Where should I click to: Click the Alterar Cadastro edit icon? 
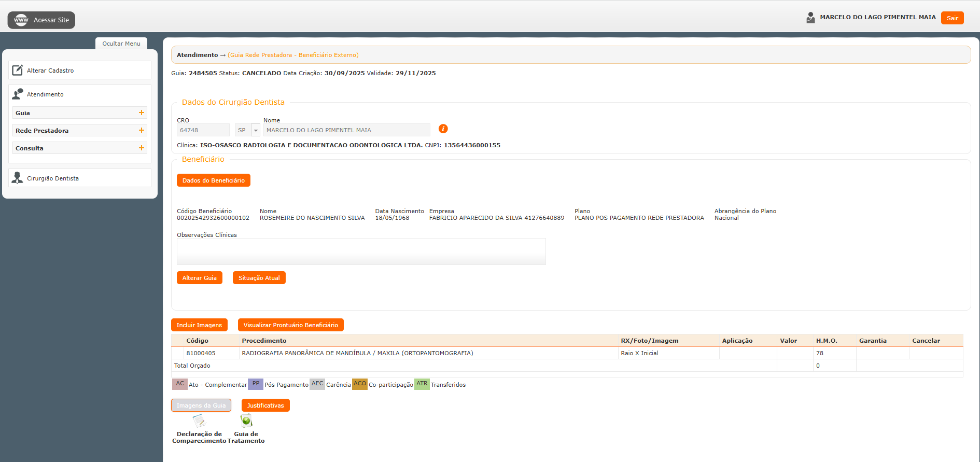coord(18,70)
